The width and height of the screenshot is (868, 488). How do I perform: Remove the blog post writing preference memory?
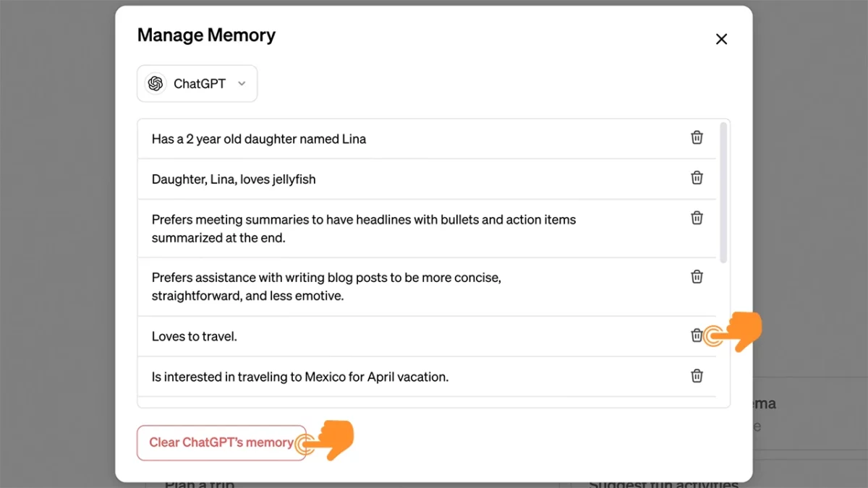(697, 276)
